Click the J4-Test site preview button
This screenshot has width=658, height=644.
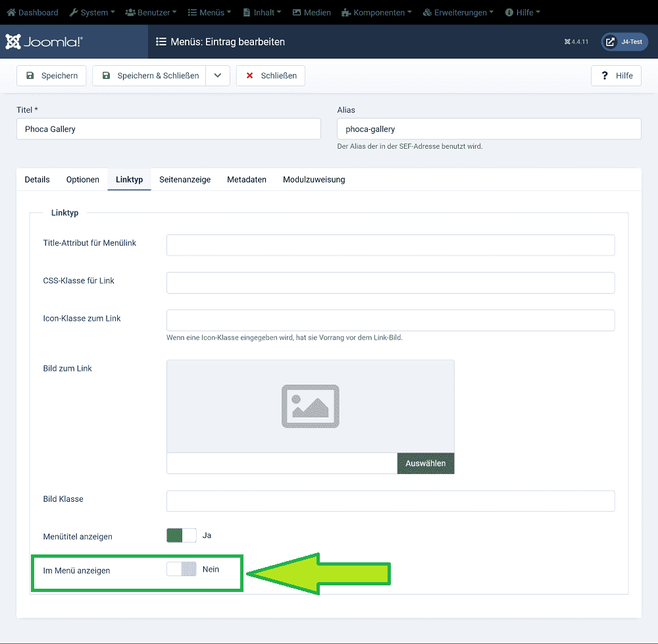[624, 42]
